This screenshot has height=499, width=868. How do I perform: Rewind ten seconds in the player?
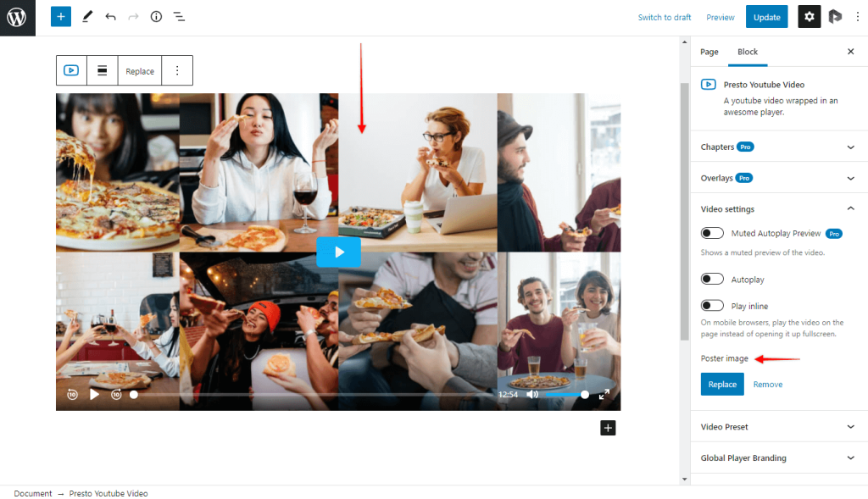coord(73,395)
